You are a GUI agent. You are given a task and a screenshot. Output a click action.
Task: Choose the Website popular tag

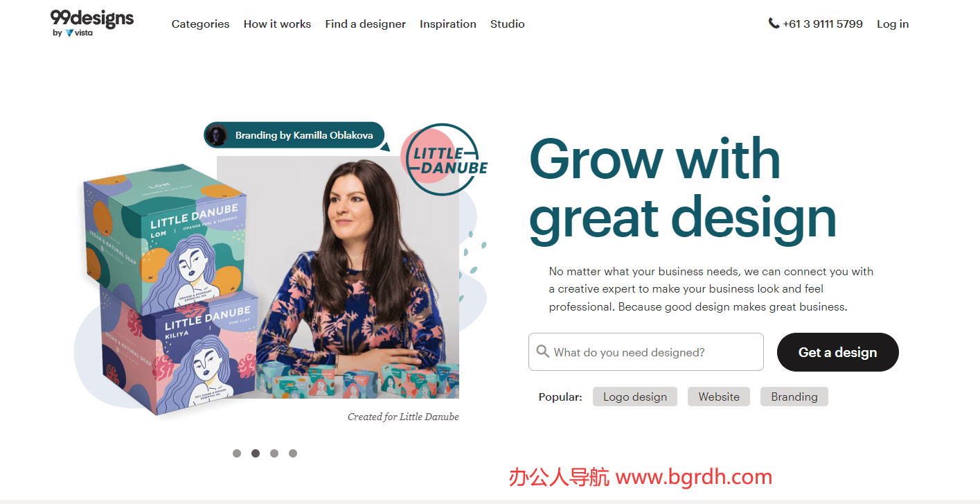pyautogui.click(x=718, y=397)
